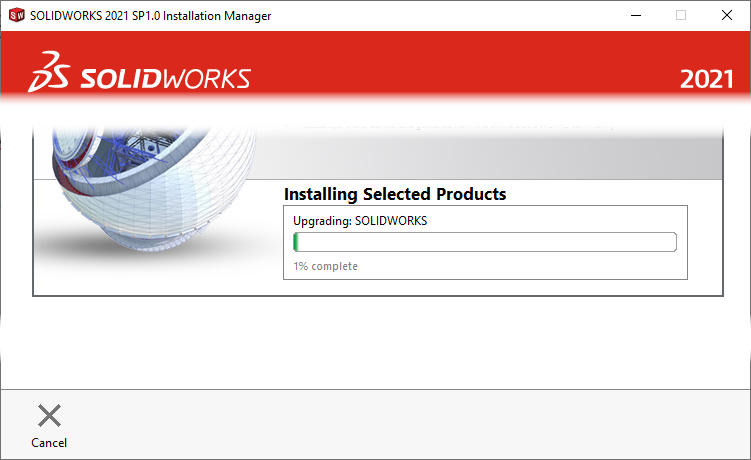Cancel the SOLIDWORKS installation
The width and height of the screenshot is (751, 460).
(49, 426)
